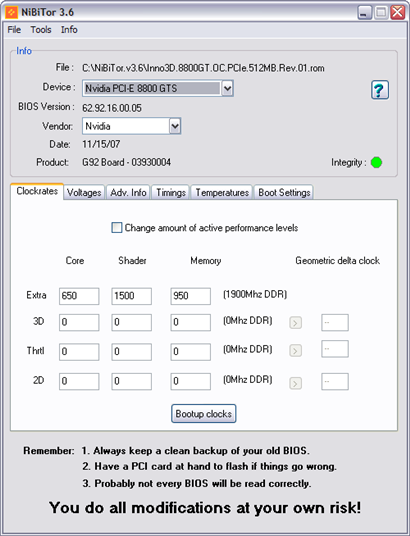The height and width of the screenshot is (536, 410).
Task: Click the Thrtl Core clock field
Action: 79,352
